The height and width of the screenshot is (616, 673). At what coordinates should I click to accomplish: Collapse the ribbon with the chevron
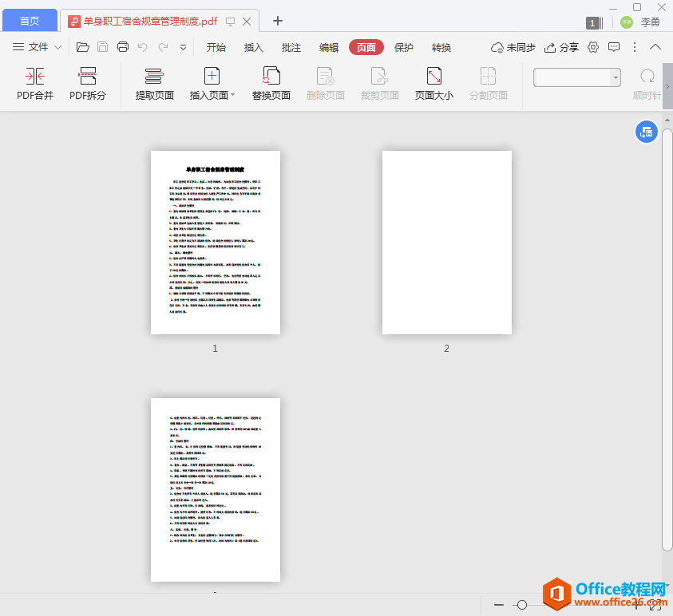655,47
